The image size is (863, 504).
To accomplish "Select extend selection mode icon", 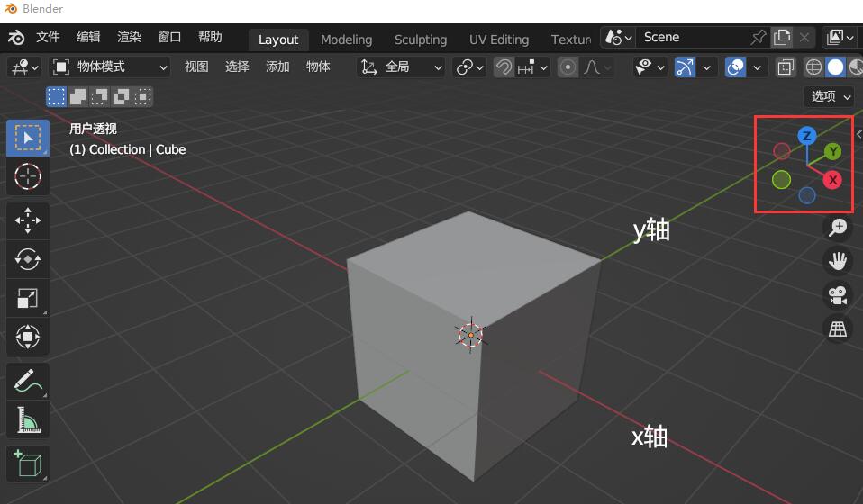I will pos(77,96).
